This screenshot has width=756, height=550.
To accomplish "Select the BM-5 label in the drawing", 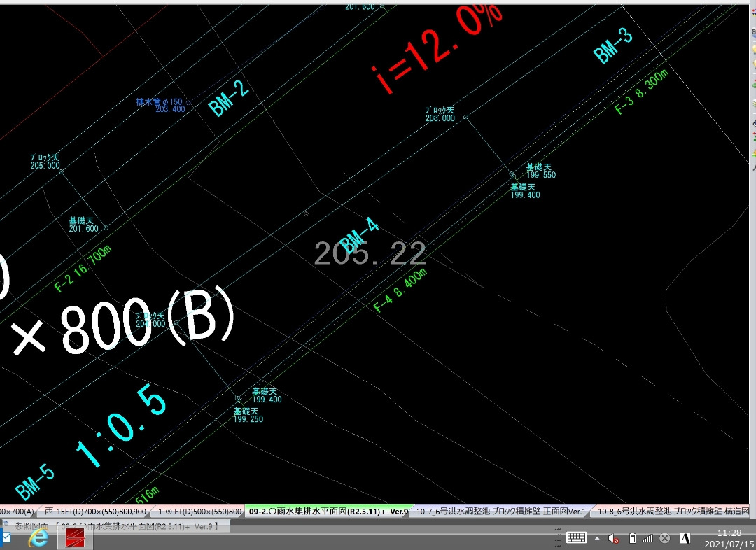I will [x=35, y=481].
